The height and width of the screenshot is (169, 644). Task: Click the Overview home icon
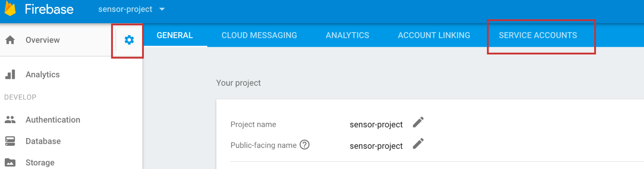[10, 40]
